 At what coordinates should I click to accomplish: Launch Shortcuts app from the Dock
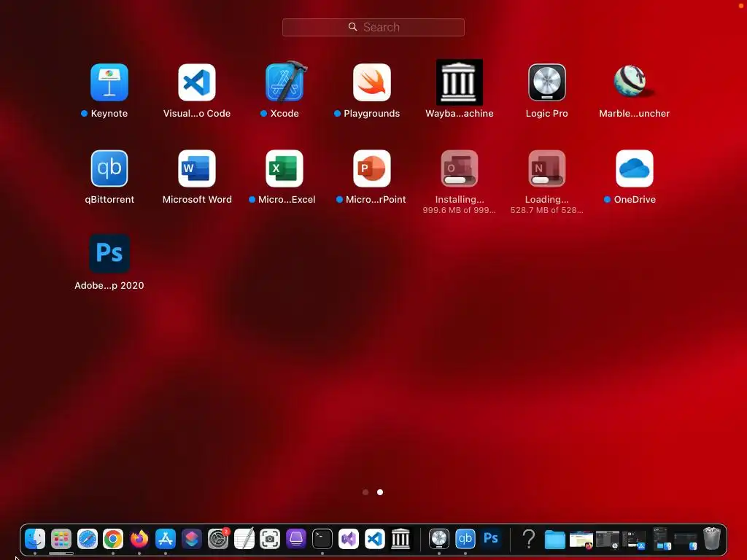(x=192, y=539)
